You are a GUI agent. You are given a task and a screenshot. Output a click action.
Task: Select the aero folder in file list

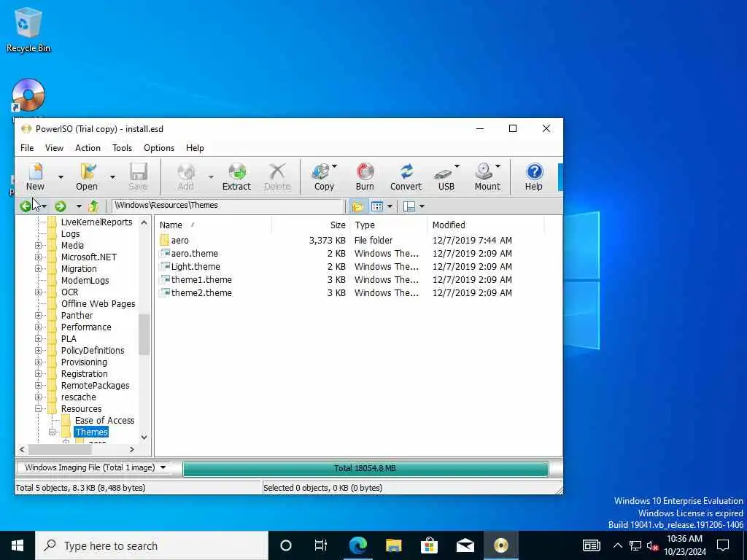pos(180,241)
